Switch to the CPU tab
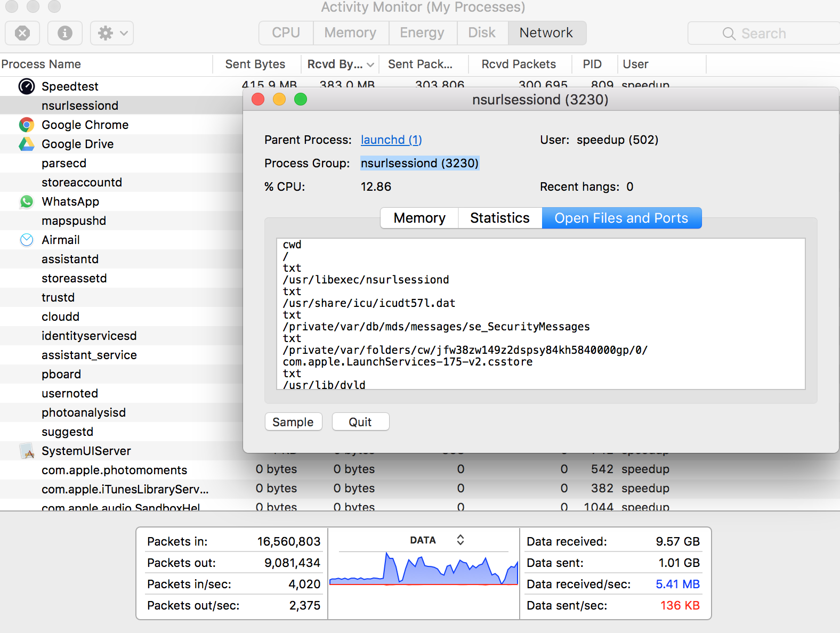Viewport: 840px width, 633px height. coord(286,33)
